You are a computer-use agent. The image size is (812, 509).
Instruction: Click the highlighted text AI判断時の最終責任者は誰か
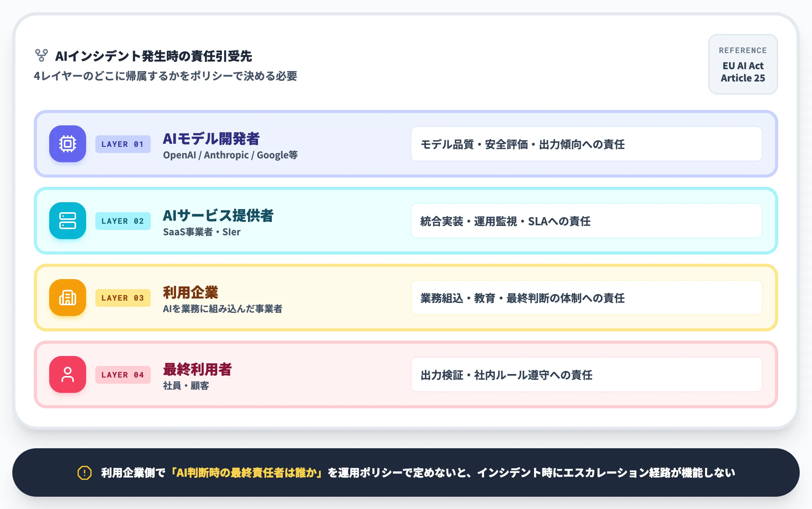click(246, 472)
